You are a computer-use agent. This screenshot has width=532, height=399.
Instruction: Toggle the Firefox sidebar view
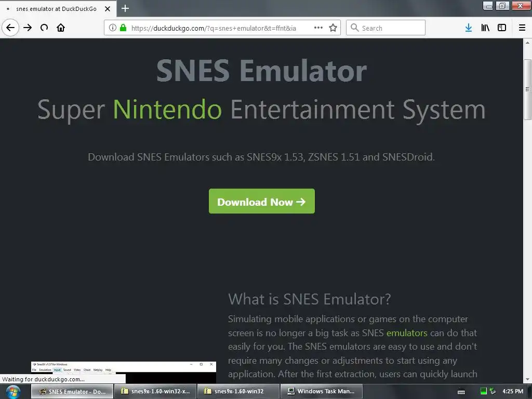[502, 28]
